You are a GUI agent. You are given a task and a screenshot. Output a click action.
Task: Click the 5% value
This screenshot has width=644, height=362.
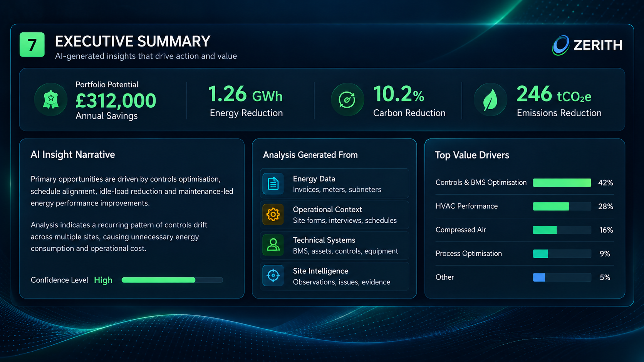point(605,277)
